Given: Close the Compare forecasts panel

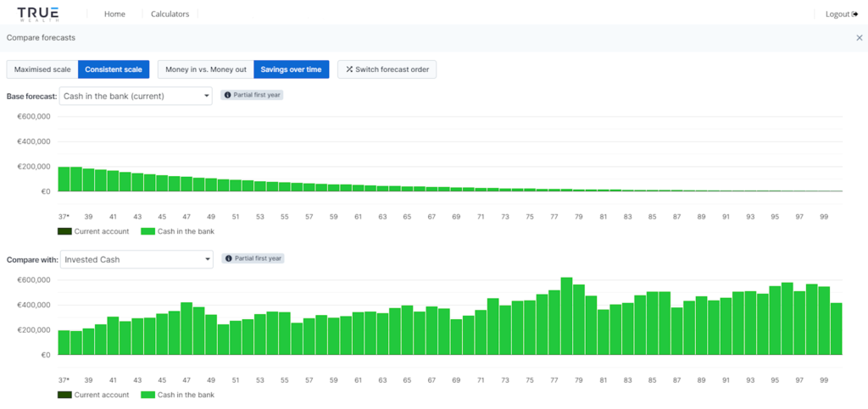Looking at the screenshot, I should pos(860,37).
